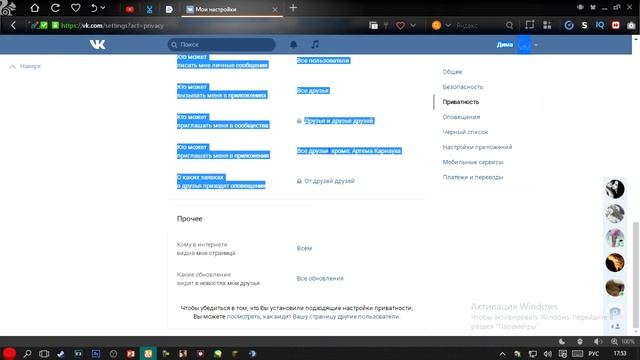640x360 pixels.
Task: Click the Яндекс search field
Action: coord(478,25)
